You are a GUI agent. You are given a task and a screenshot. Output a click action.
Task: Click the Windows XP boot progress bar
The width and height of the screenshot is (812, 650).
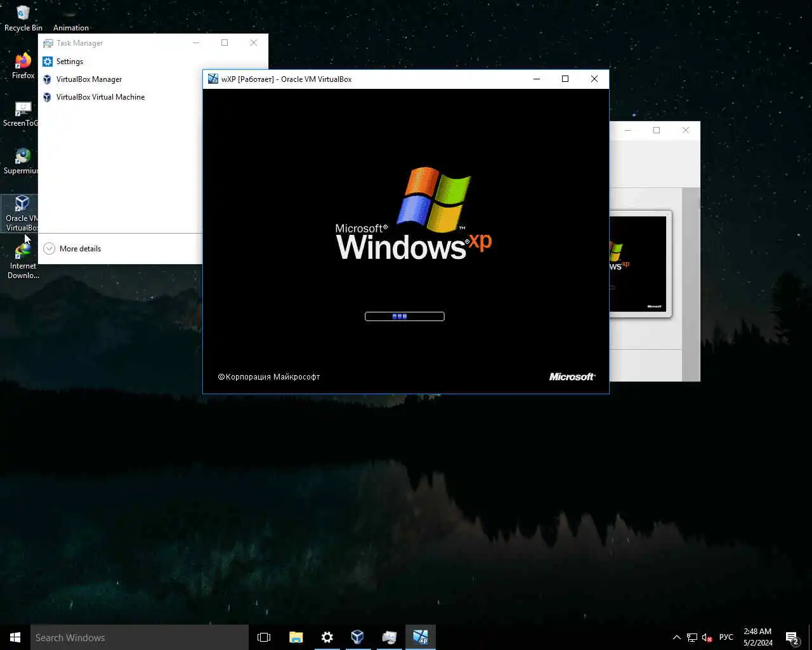coord(405,316)
